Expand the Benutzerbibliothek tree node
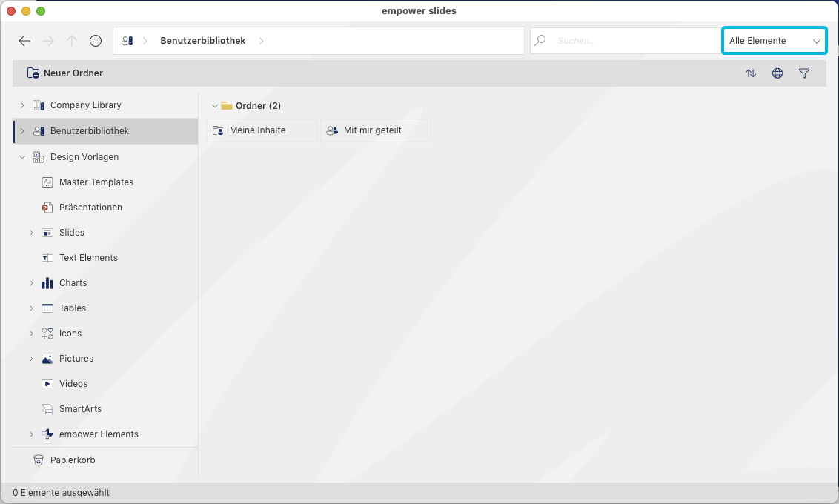 click(x=22, y=131)
